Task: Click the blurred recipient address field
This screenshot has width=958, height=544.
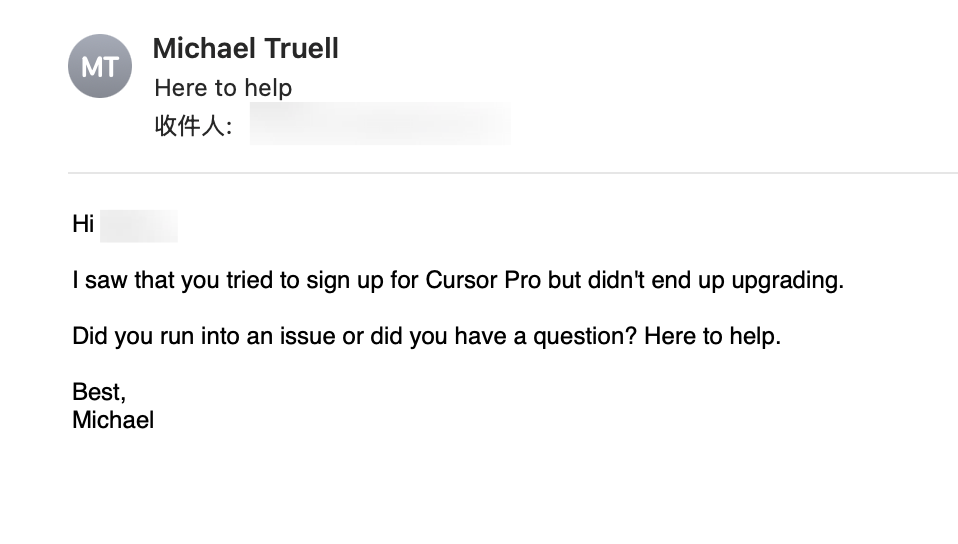Action: (380, 124)
